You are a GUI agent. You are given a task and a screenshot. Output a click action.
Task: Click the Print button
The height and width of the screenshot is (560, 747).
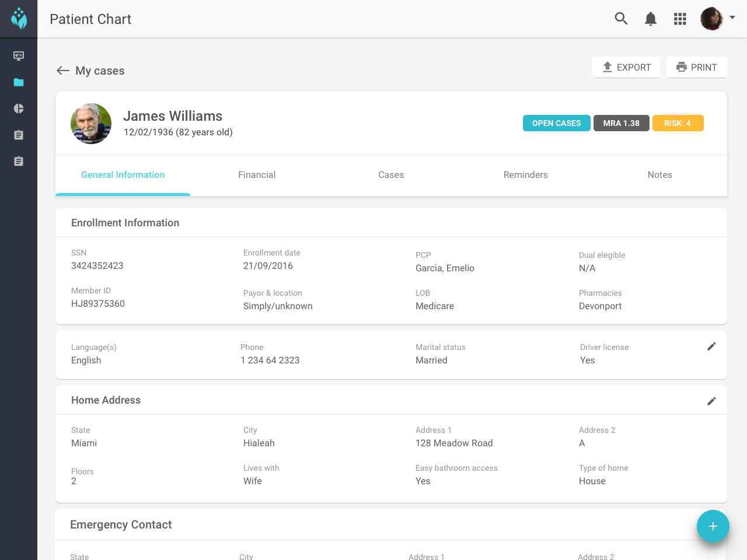pos(696,67)
